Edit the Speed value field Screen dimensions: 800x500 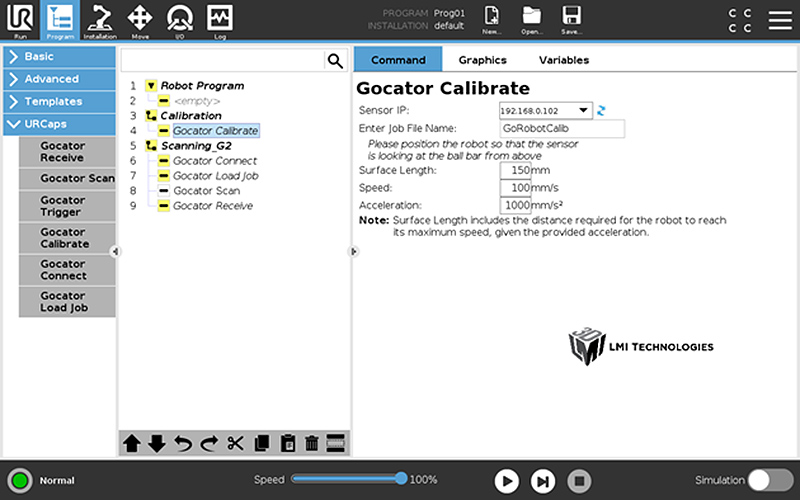[515, 188]
